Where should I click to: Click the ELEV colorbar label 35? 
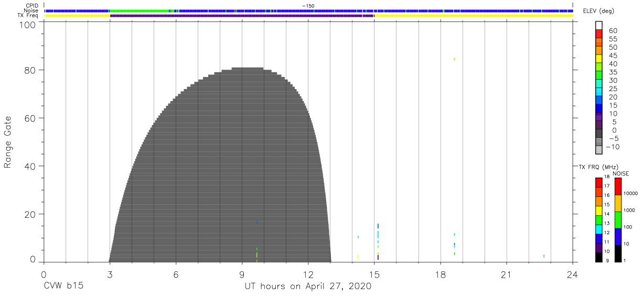point(613,72)
